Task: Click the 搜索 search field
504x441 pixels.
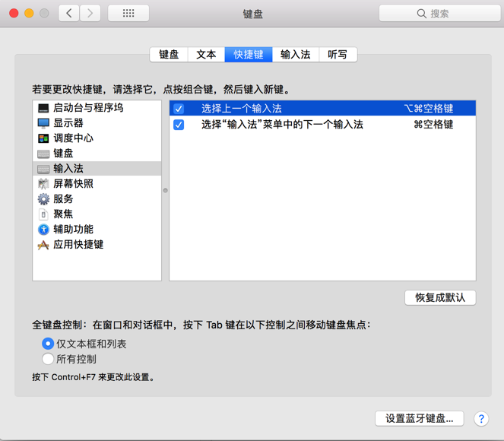Action: tap(439, 13)
